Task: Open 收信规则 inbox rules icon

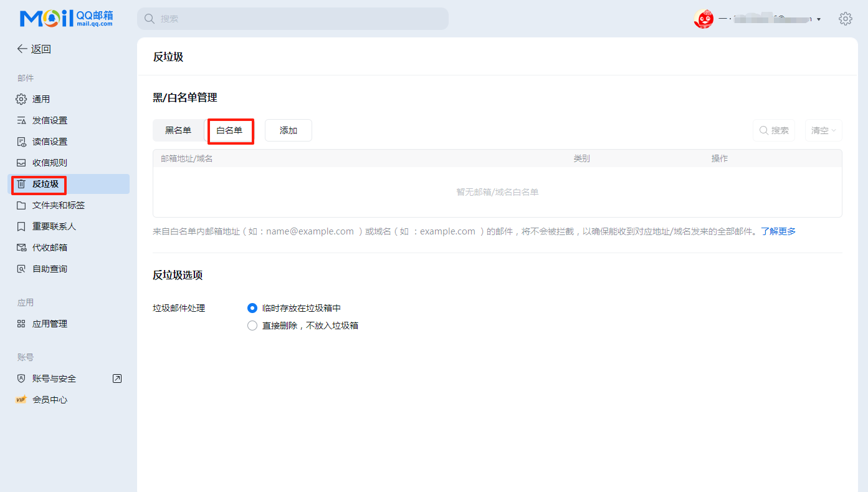Action: (21, 163)
